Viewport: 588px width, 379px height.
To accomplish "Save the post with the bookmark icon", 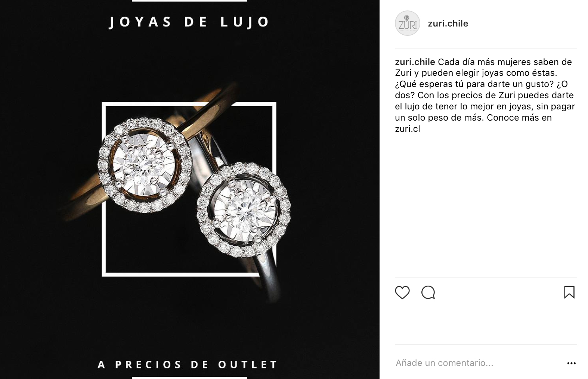I will (x=569, y=292).
